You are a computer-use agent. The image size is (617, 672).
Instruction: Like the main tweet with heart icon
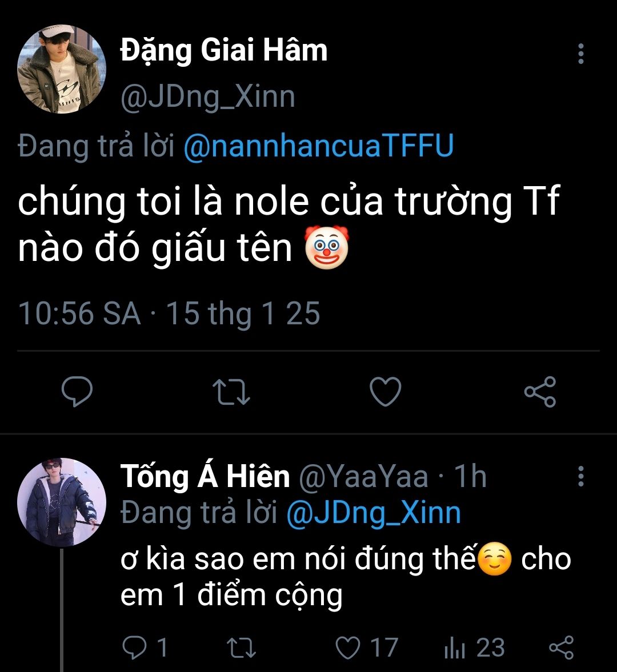[x=386, y=393]
